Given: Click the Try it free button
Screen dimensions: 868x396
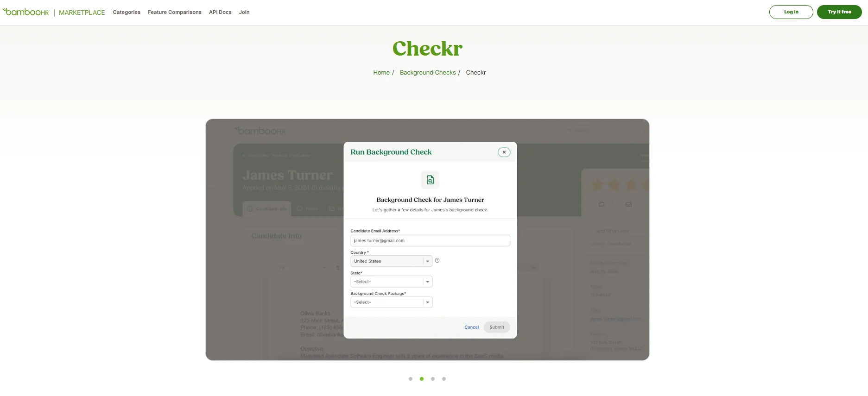Looking at the screenshot, I should pos(839,12).
